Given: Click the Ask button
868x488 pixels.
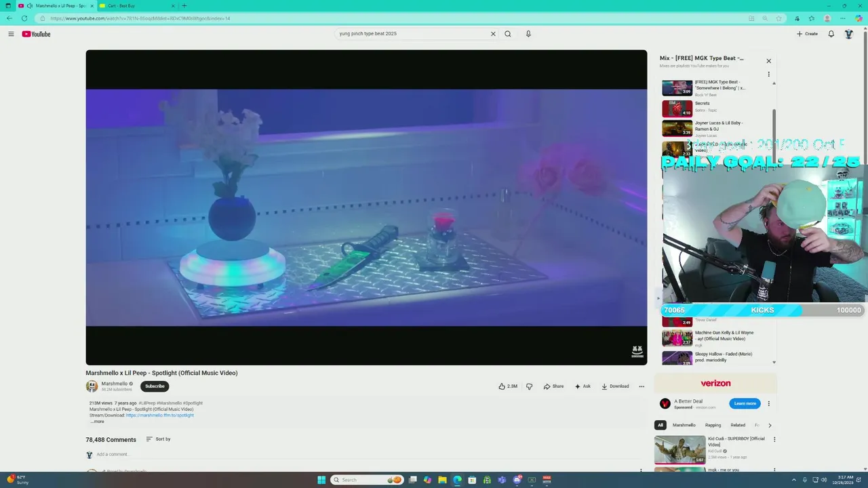Looking at the screenshot, I should [583, 386].
